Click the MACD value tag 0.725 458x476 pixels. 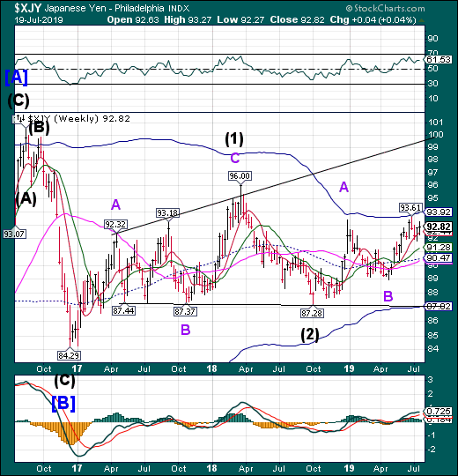click(439, 411)
